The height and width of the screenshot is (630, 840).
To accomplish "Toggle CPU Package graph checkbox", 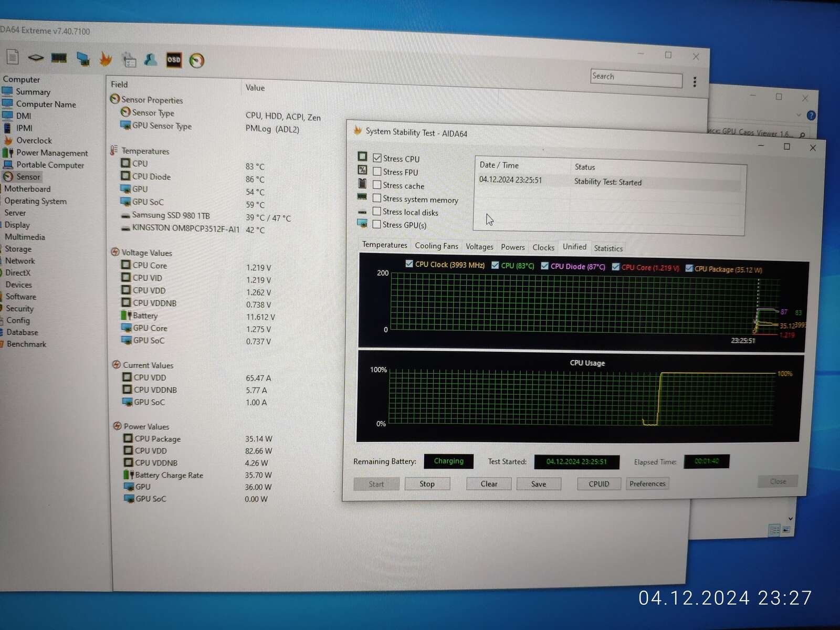I will tap(689, 268).
